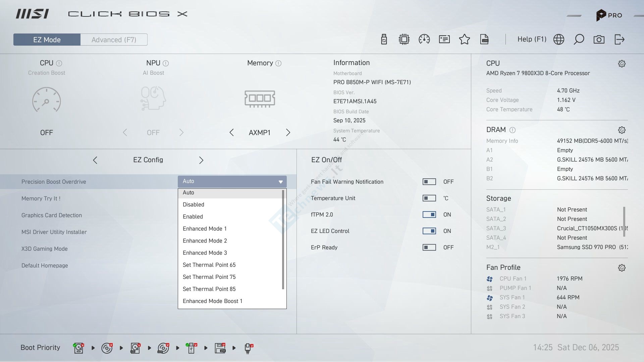Turn off fTPM 2.0 toggle
644x362 pixels.
pos(429,215)
